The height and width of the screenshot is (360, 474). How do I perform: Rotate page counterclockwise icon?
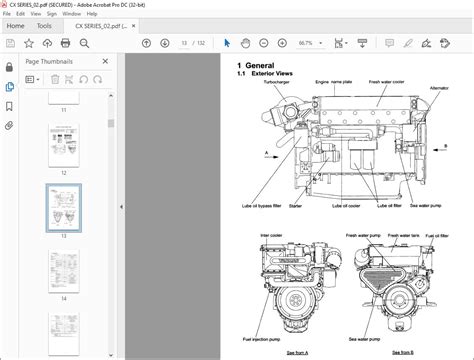point(83,79)
